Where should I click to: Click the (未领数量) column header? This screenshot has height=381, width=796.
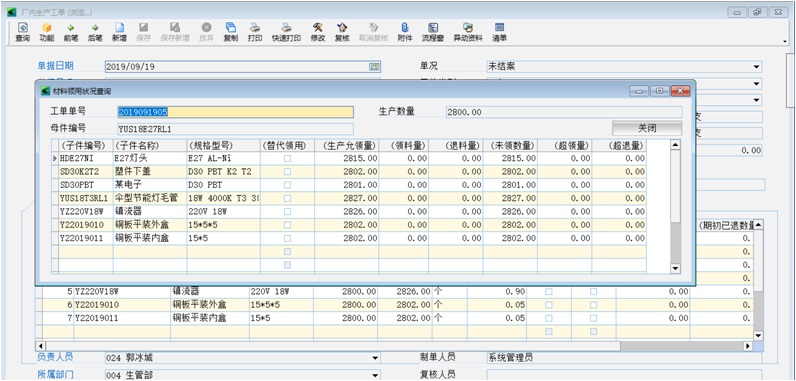click(x=510, y=146)
